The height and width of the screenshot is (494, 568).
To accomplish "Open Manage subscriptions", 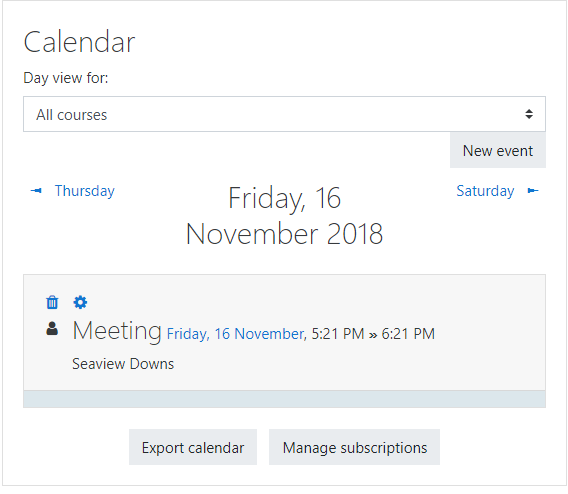I will click(x=354, y=447).
